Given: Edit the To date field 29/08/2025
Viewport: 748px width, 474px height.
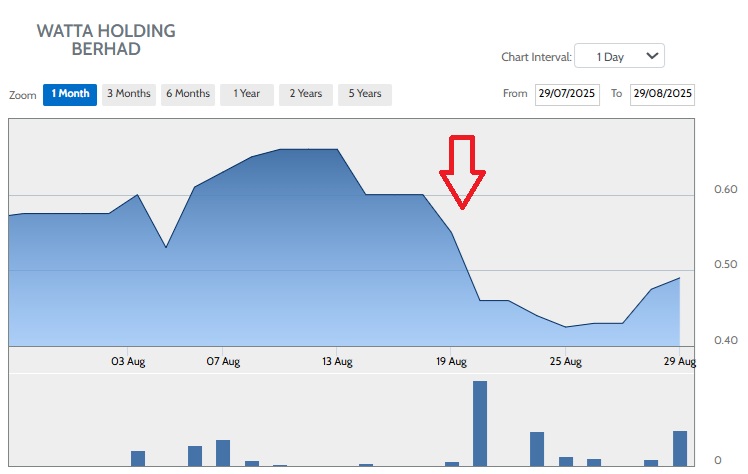Looking at the screenshot, I should coord(662,94).
